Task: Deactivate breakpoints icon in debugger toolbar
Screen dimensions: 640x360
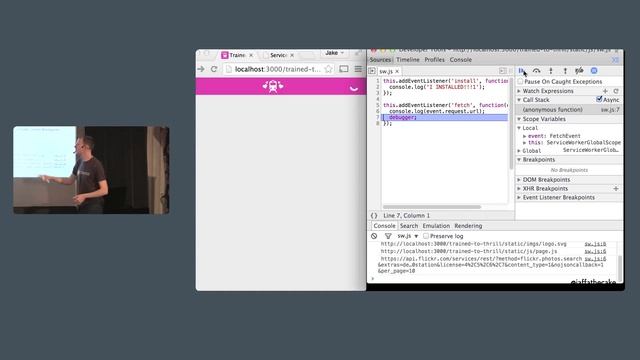Action: tap(579, 71)
